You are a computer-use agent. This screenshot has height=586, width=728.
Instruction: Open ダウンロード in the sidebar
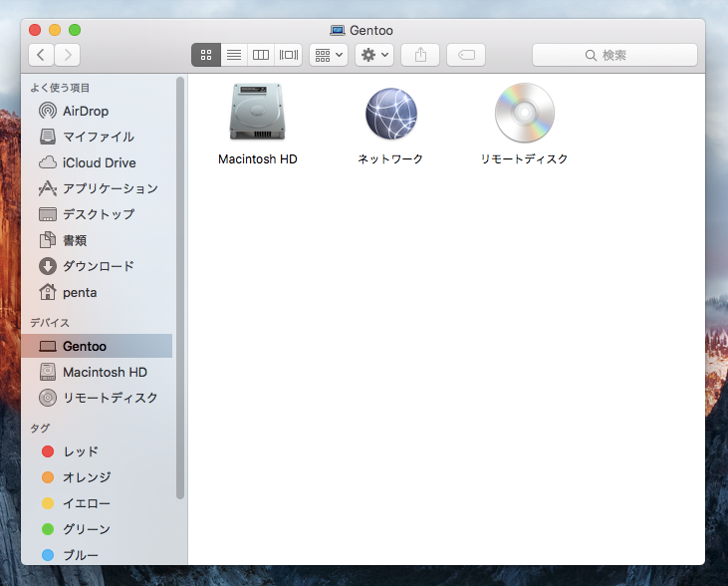pyautogui.click(x=97, y=266)
